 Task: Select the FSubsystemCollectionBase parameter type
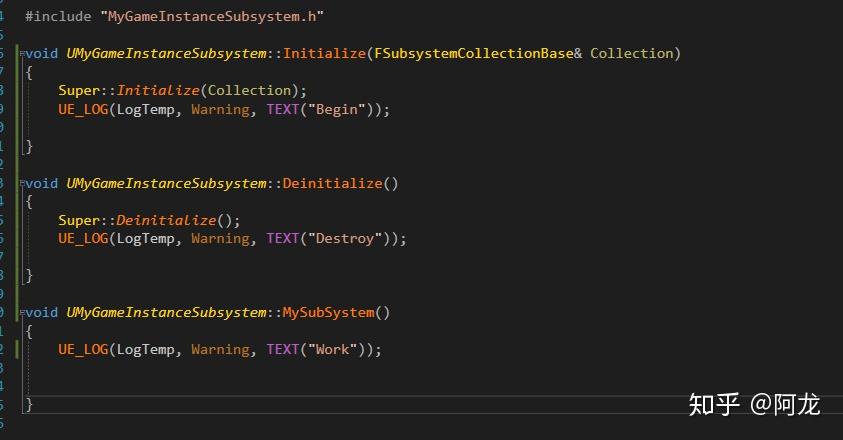[x=474, y=53]
